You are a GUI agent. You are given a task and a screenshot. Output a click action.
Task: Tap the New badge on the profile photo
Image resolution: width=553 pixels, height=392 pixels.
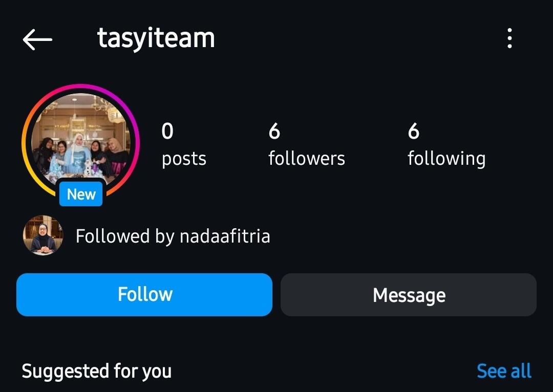pos(81,194)
